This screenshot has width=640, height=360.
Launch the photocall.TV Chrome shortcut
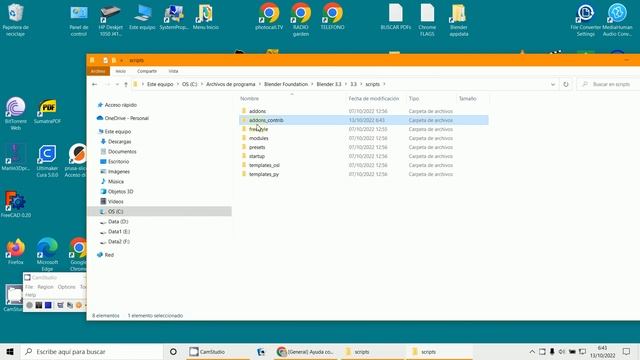click(269, 17)
